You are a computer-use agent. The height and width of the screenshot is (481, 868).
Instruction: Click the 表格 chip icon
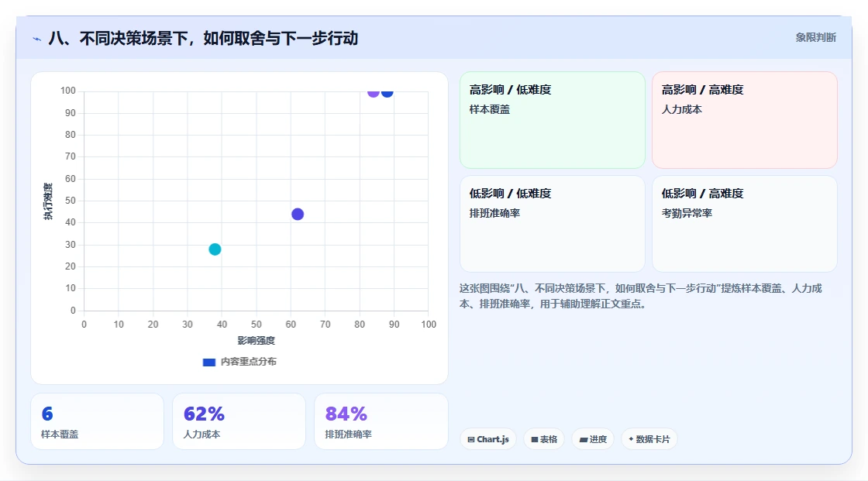pyautogui.click(x=535, y=439)
